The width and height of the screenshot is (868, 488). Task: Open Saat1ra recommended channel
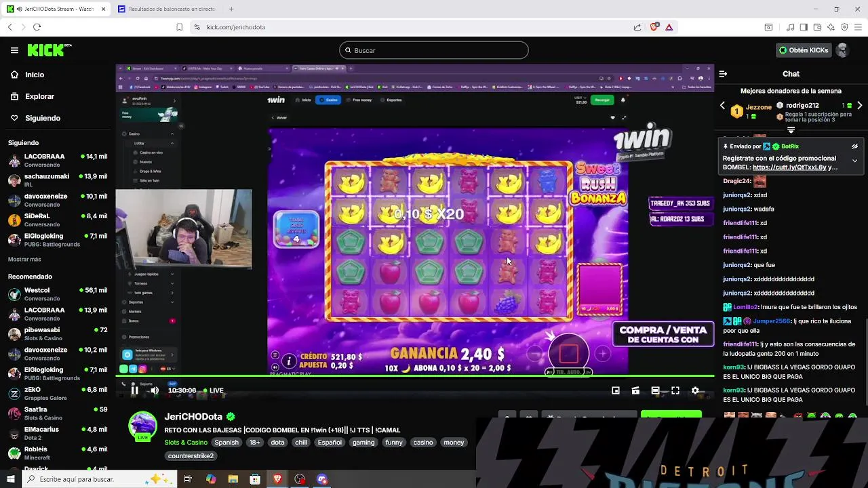point(58,413)
